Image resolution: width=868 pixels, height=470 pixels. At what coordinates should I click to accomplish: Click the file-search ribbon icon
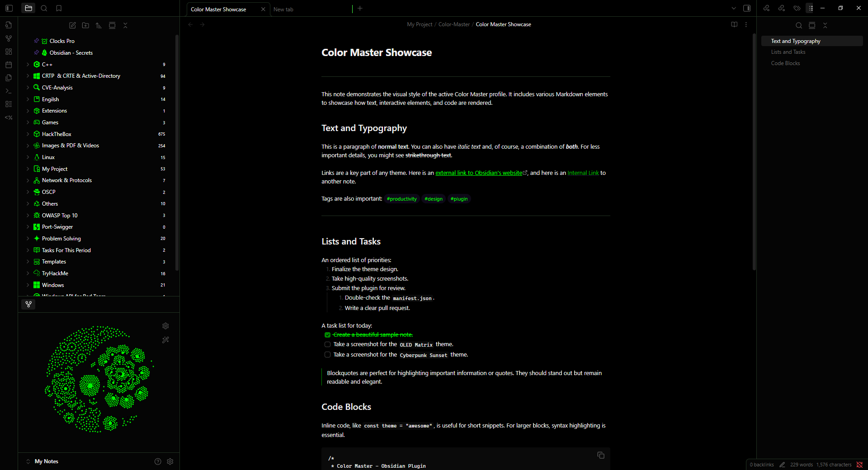coord(9,25)
